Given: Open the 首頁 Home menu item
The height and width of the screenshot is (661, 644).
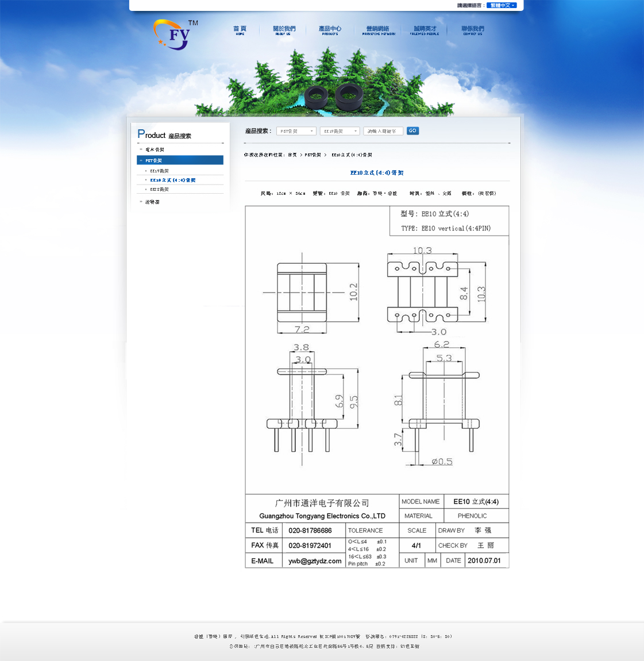Looking at the screenshot, I should tap(240, 30).
